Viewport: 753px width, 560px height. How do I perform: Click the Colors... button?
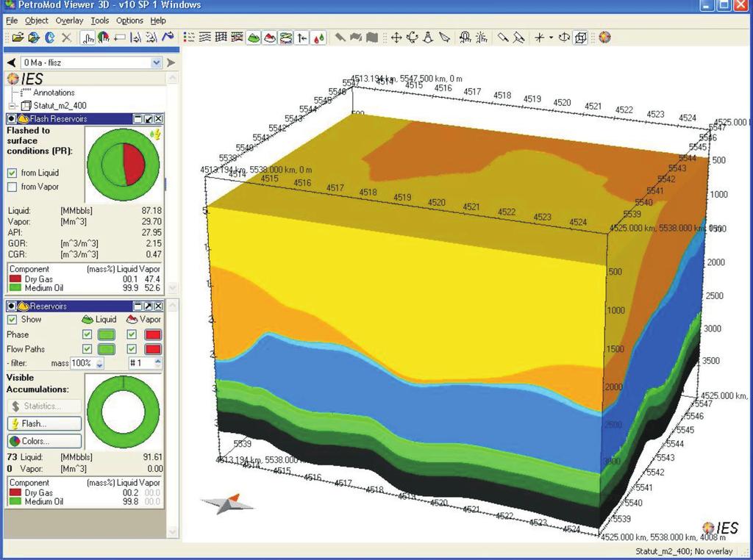coord(45,441)
